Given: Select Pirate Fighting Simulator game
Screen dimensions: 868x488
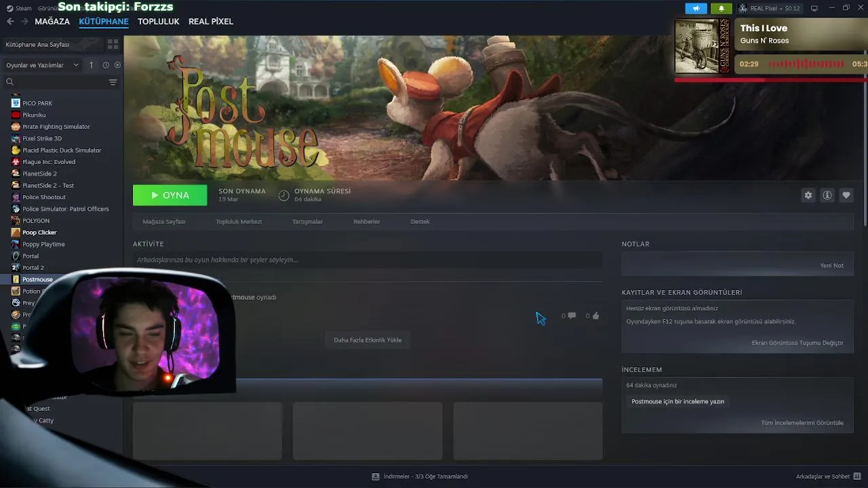Looking at the screenshot, I should click(x=56, y=127).
